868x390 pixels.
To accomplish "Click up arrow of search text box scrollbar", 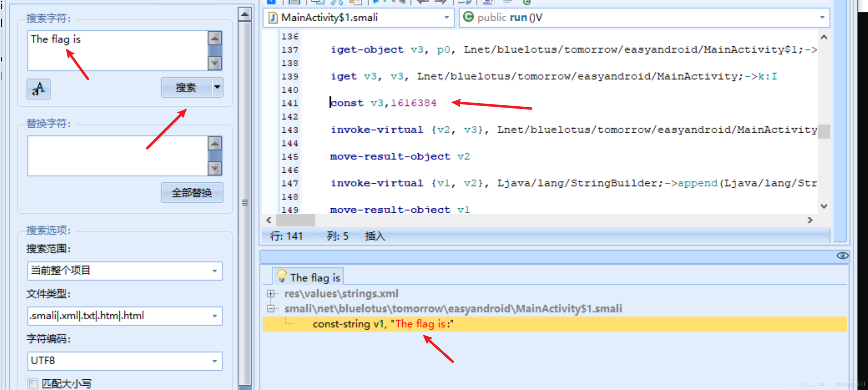I will click(x=215, y=38).
